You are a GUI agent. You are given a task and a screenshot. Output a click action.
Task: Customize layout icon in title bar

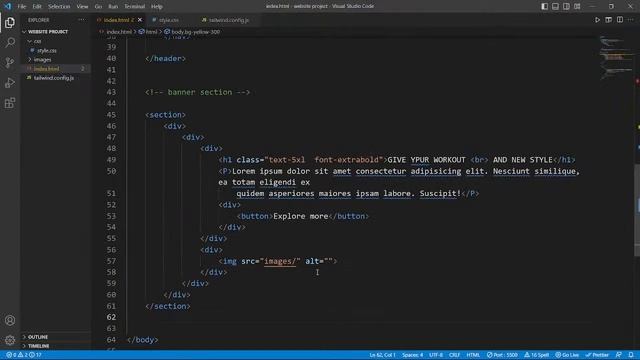[577, 6]
